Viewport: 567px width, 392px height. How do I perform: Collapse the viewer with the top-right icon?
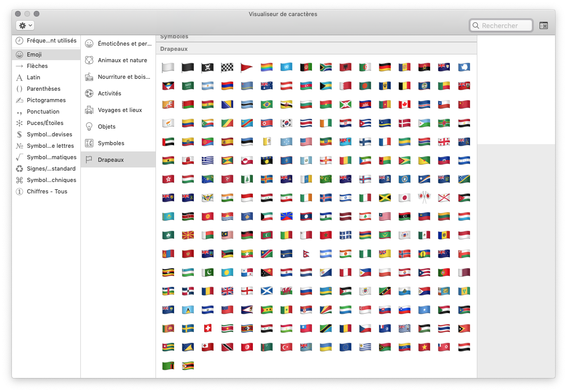(x=544, y=25)
